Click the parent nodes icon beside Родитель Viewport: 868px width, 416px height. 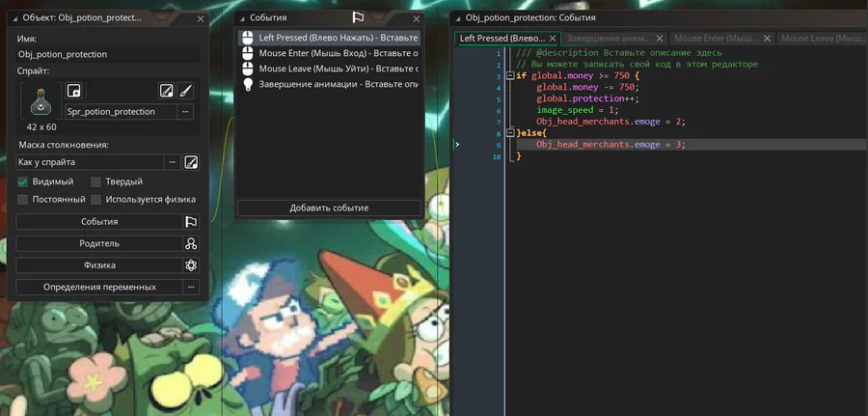point(191,244)
